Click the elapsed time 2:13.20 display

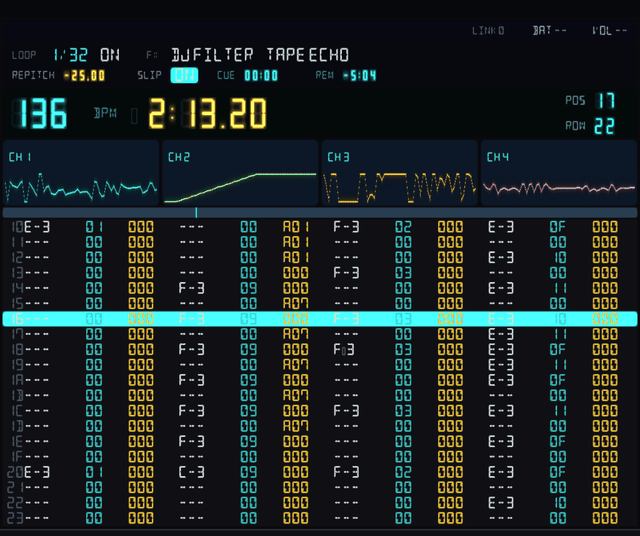point(207,113)
